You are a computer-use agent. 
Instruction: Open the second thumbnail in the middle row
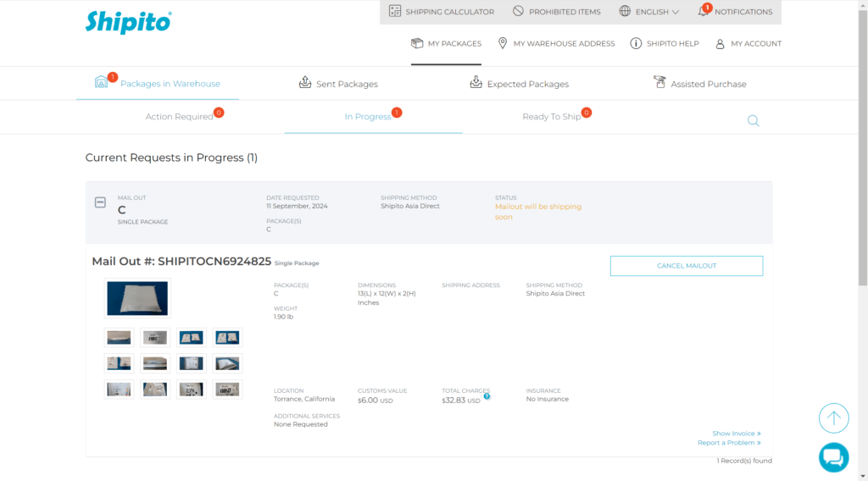[155, 363]
